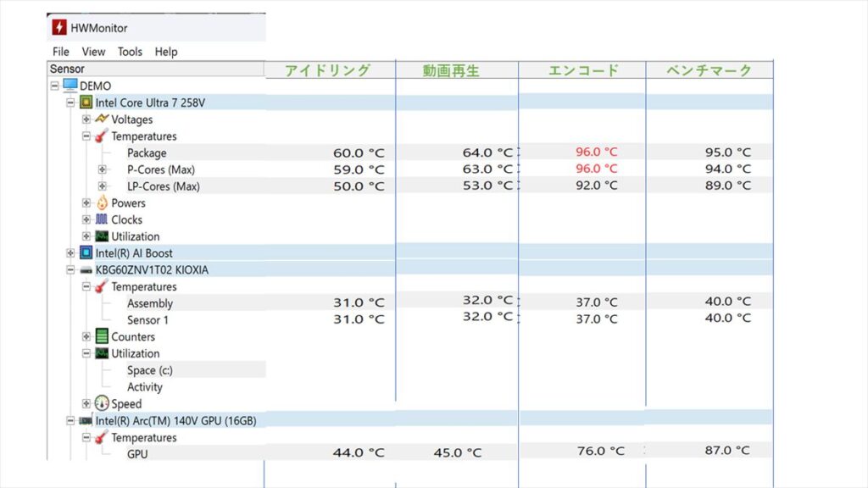Click the エンコード column header
This screenshot has width=868, height=488.
[583, 70]
